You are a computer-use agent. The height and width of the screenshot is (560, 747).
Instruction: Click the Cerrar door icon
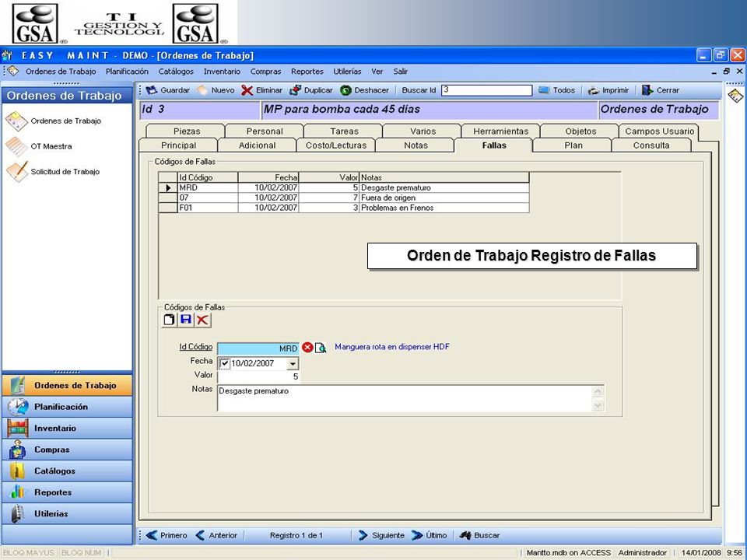[647, 90]
